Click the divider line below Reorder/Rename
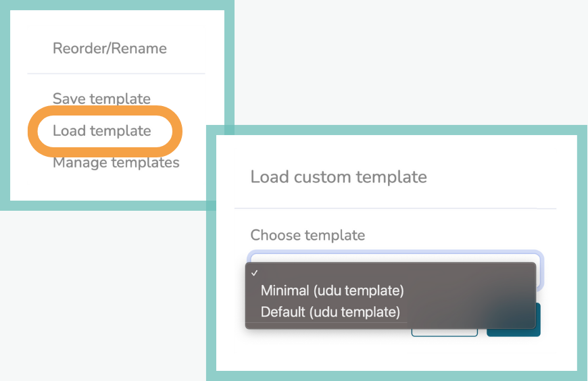The height and width of the screenshot is (381, 588). (116, 74)
